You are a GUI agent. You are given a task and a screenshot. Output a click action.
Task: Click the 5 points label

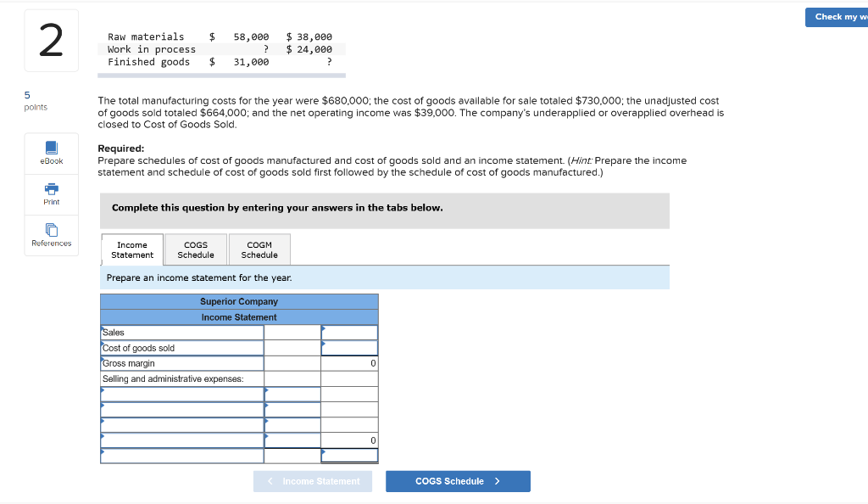pyautogui.click(x=36, y=101)
